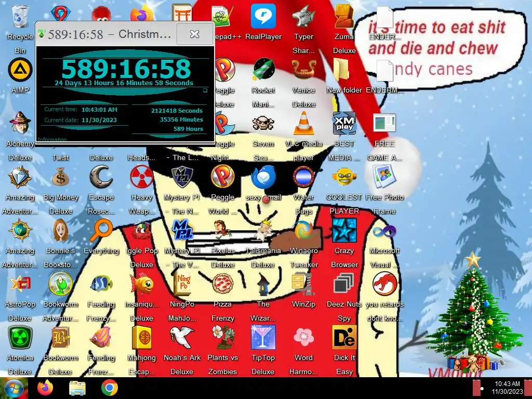Launch XMPlay BEST MEDIA icon
Viewport: 532px width, 399px height.
click(x=344, y=124)
